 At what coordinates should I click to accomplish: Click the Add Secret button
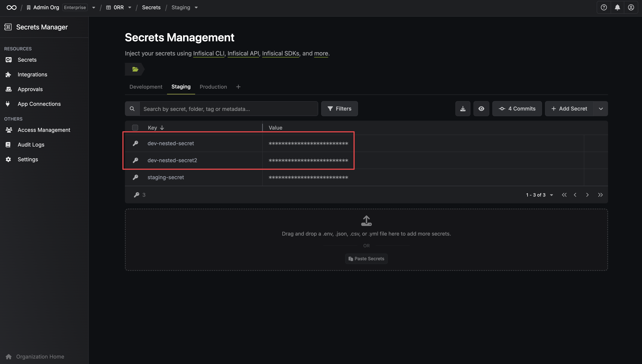[x=569, y=108]
